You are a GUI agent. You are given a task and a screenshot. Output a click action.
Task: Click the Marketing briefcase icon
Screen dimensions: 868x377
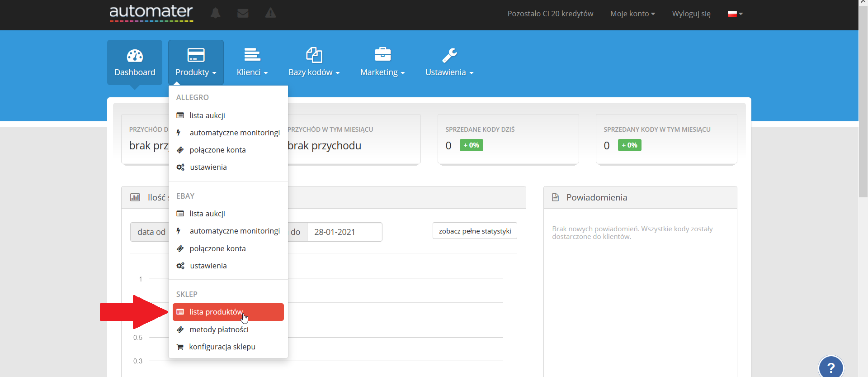point(382,54)
